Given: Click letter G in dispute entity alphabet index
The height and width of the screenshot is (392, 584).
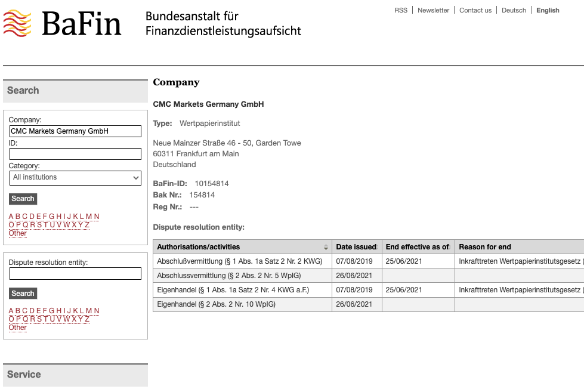Looking at the screenshot, I should 51,311.
